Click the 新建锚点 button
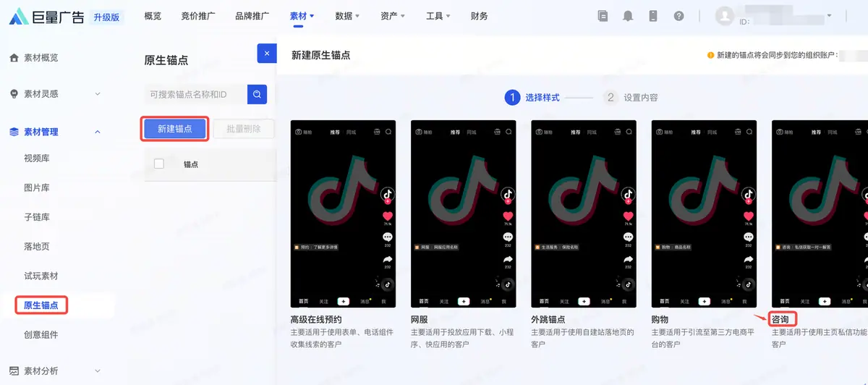The image size is (868, 385). 174,129
